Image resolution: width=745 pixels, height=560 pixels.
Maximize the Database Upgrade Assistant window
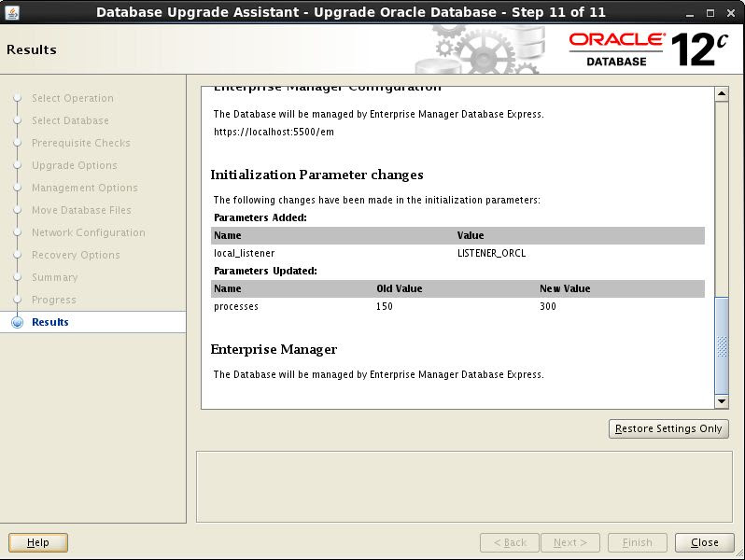tap(710, 13)
